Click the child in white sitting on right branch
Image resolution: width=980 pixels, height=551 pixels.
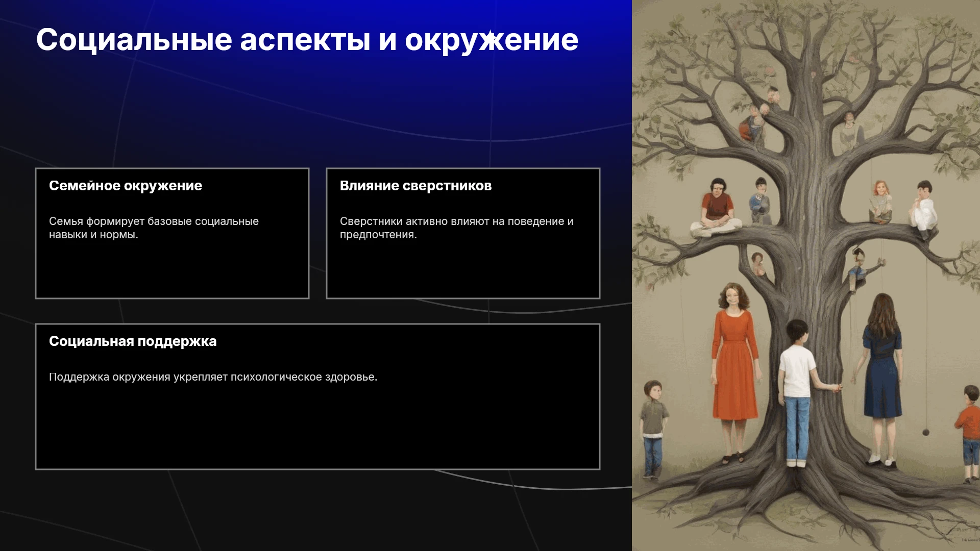[923, 209]
